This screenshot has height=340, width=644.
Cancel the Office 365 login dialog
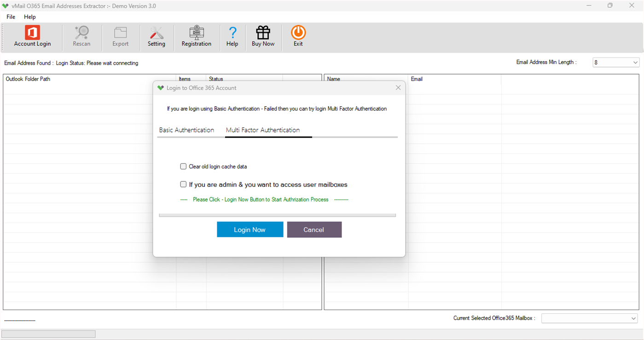click(x=314, y=230)
